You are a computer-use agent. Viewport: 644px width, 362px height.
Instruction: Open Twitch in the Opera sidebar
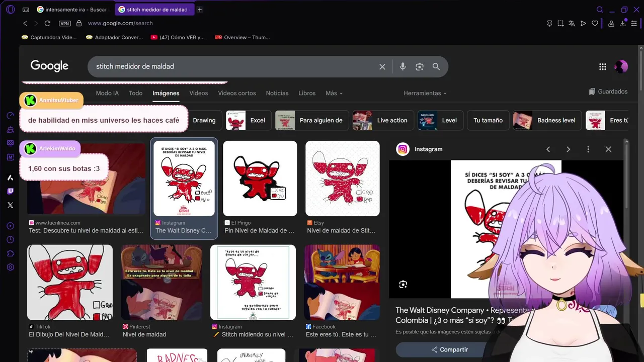[x=10, y=191]
